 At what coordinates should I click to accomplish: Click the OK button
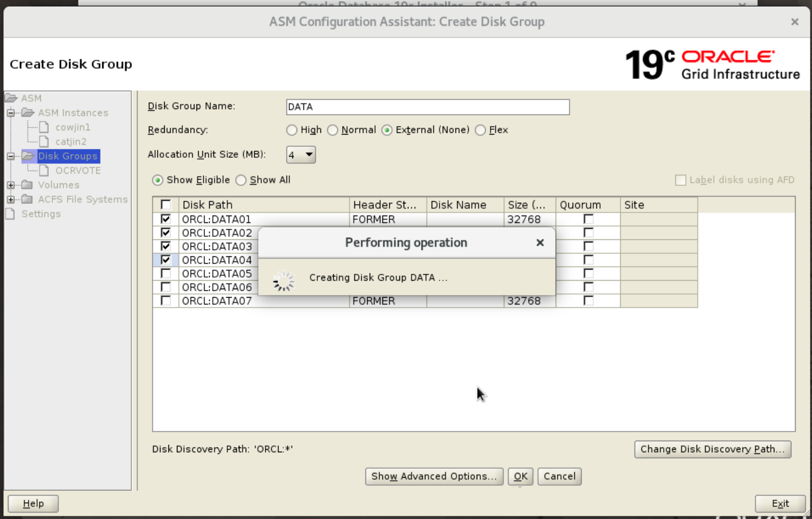click(x=521, y=476)
